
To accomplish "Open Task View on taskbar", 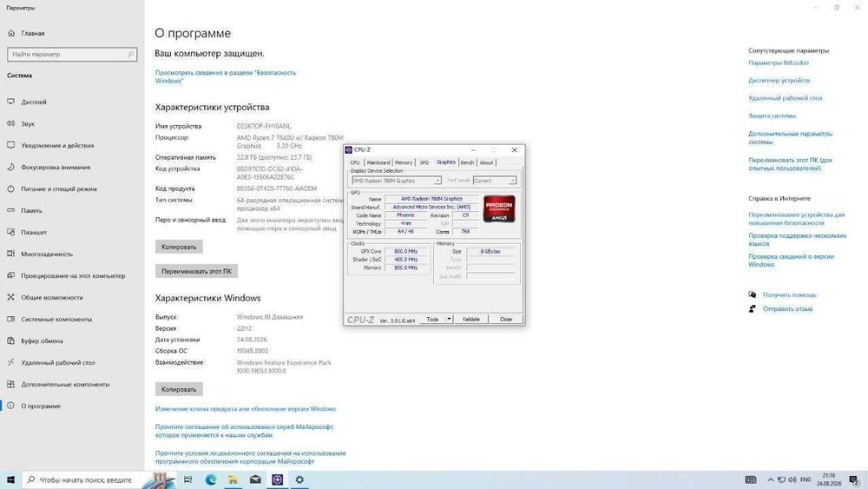I will click(187, 479).
